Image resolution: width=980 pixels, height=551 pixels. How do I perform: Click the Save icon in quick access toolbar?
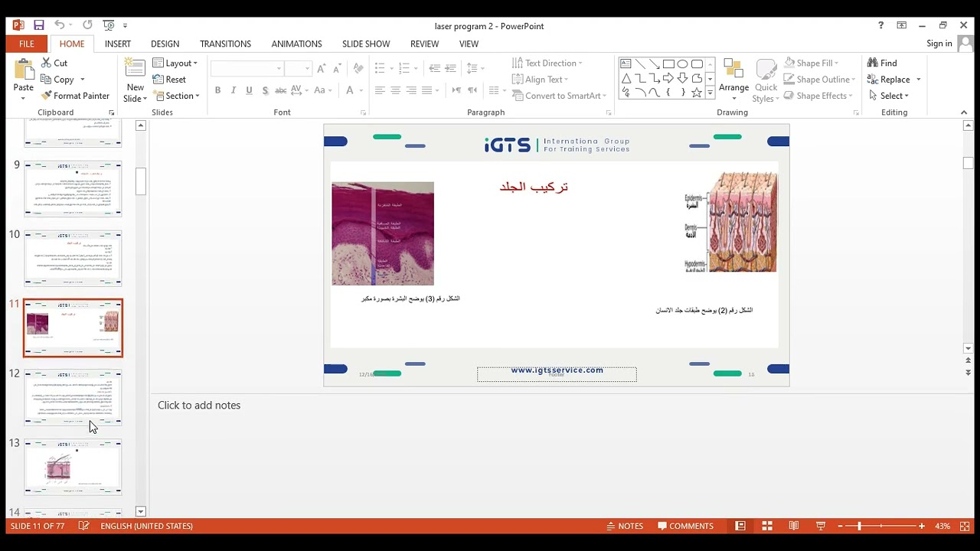coord(39,25)
